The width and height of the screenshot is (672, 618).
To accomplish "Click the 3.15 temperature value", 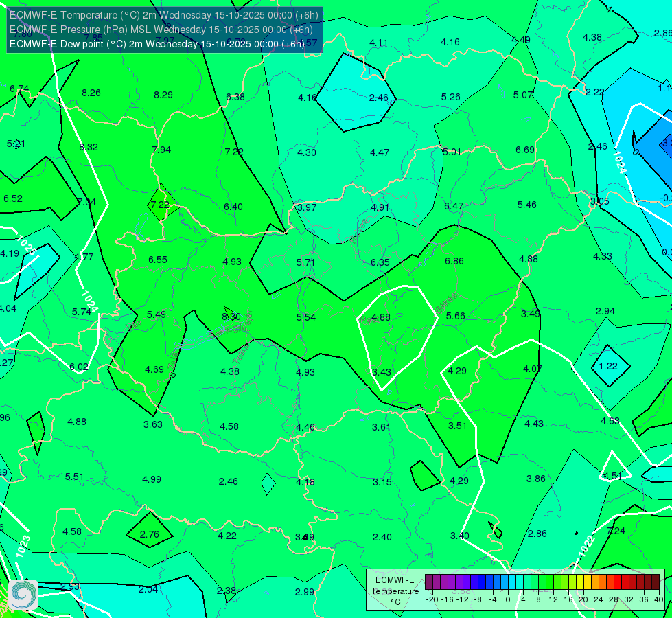I will pyautogui.click(x=382, y=482).
